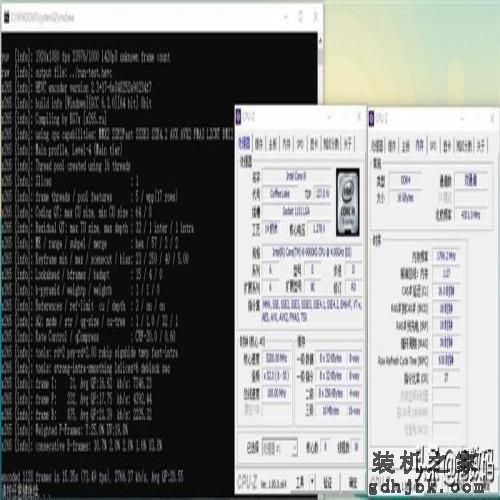This screenshot has height=500, width=500.
Task: Click the channel mode 双通道 field
Action: [470, 180]
